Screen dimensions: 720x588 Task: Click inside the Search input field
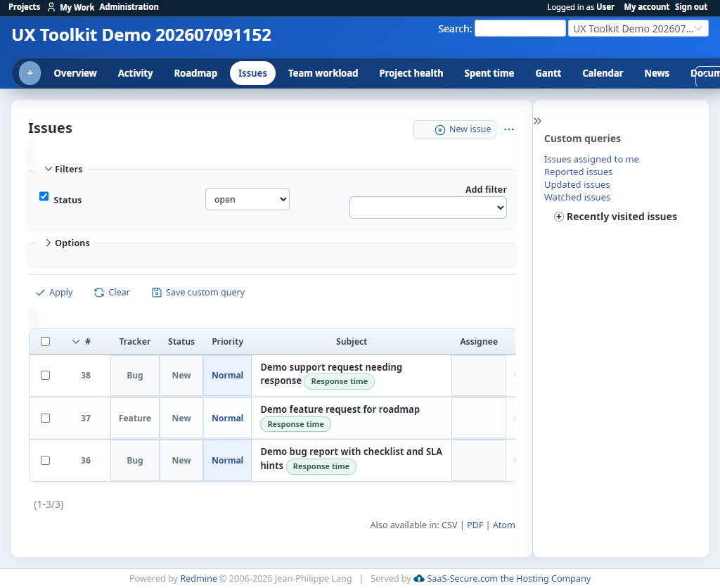coord(520,28)
